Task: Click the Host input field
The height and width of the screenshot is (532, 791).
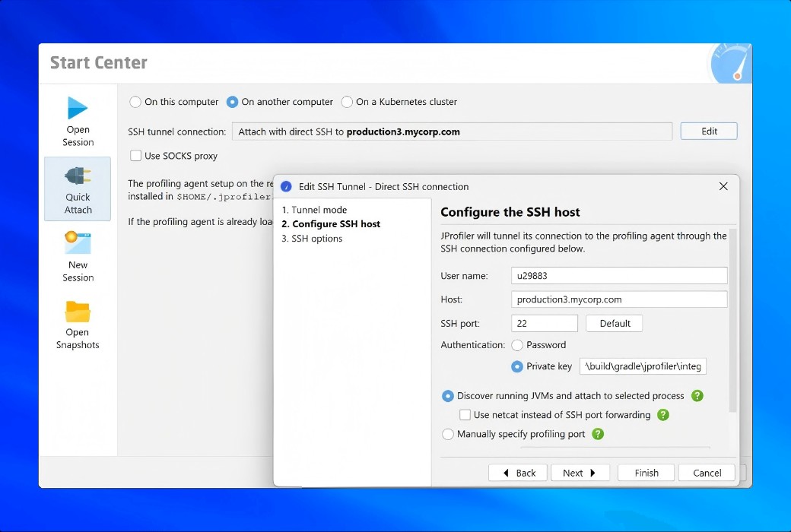Action: 619,299
